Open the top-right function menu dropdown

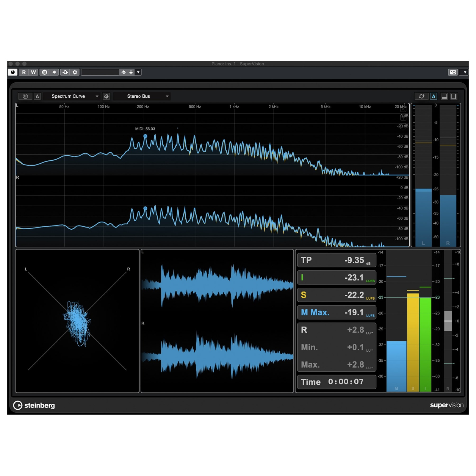click(465, 72)
